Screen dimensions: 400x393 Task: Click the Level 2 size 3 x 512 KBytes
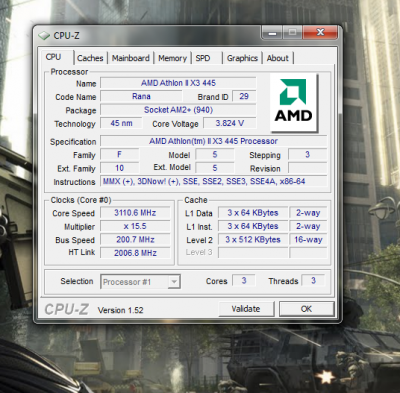tap(253, 240)
